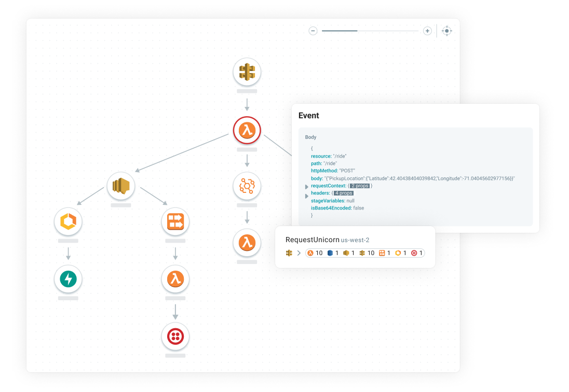
Task: Click the zoom level slider track
Action: tap(370, 31)
